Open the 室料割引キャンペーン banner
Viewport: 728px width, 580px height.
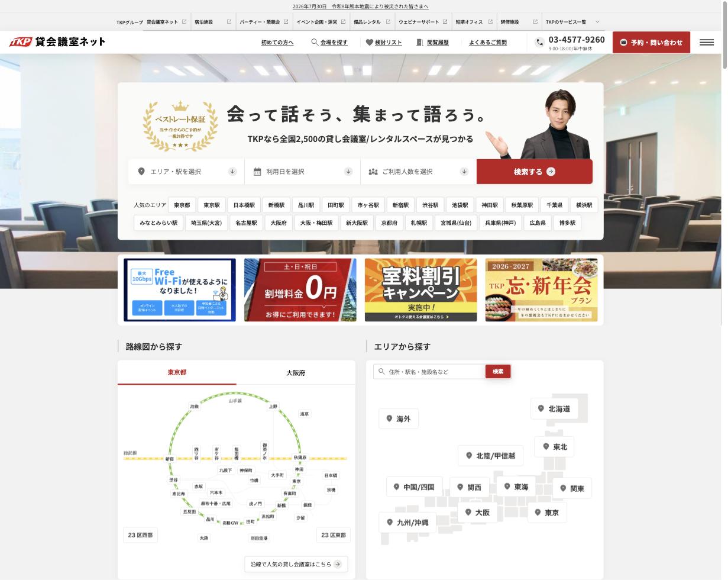(420, 290)
